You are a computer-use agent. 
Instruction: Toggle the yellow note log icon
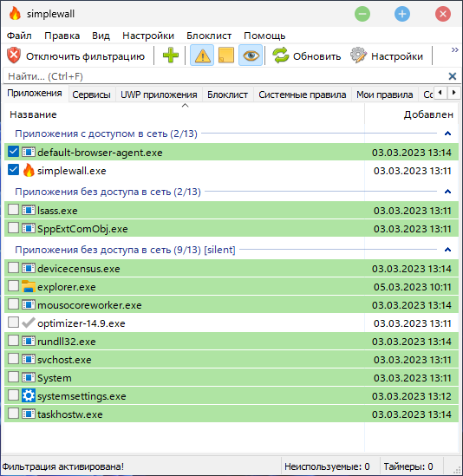226,55
